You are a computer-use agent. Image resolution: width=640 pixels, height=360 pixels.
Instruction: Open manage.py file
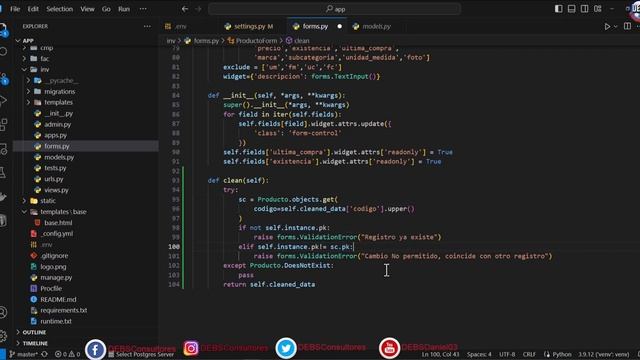coord(56,278)
